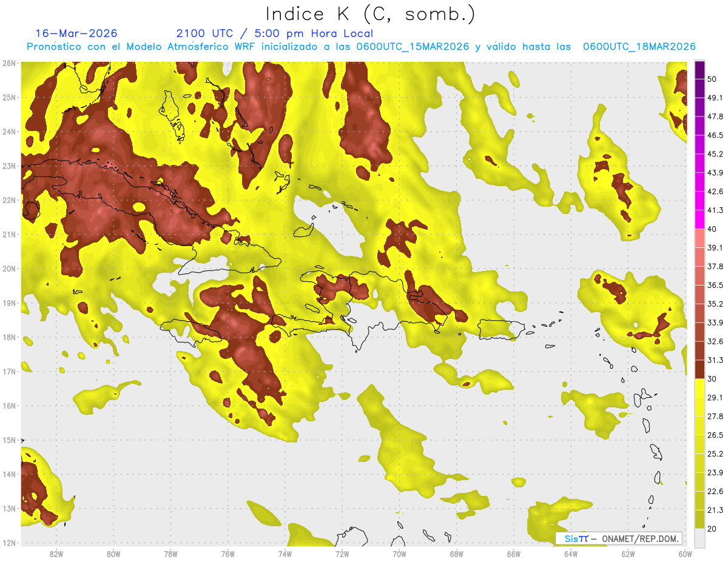
Task: Click the colorbar value '29.1'
Action: [715, 398]
